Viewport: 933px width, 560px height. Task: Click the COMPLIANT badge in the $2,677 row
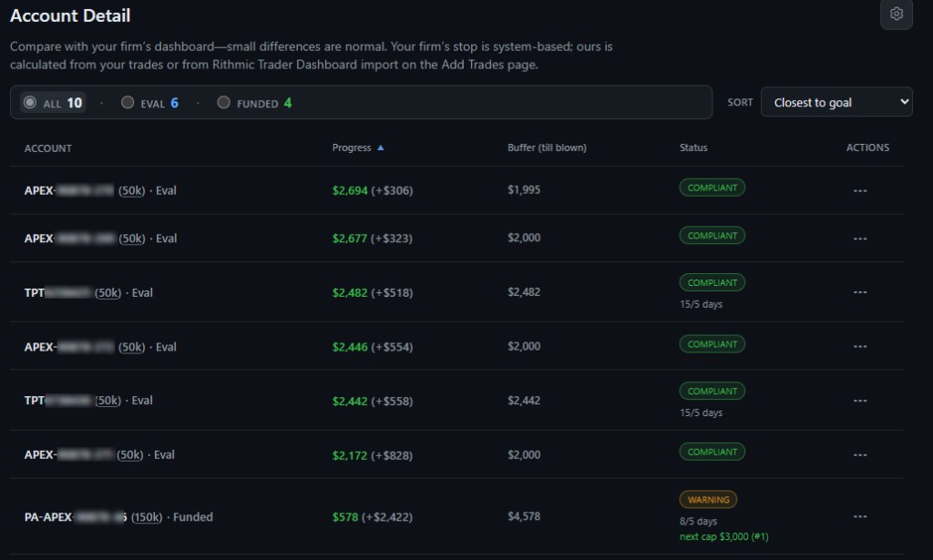(x=713, y=236)
